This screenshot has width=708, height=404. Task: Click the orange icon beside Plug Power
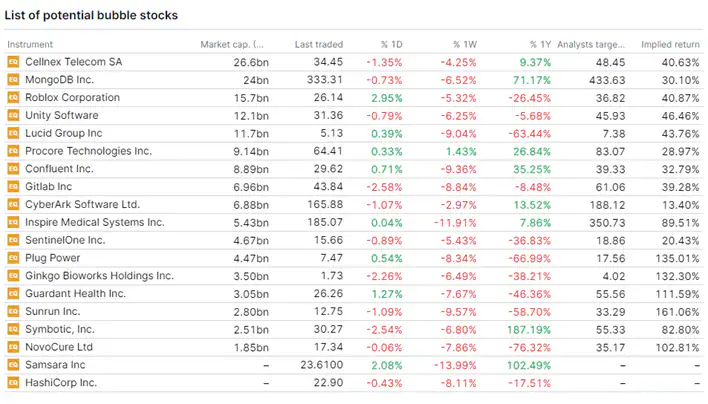tap(13, 258)
